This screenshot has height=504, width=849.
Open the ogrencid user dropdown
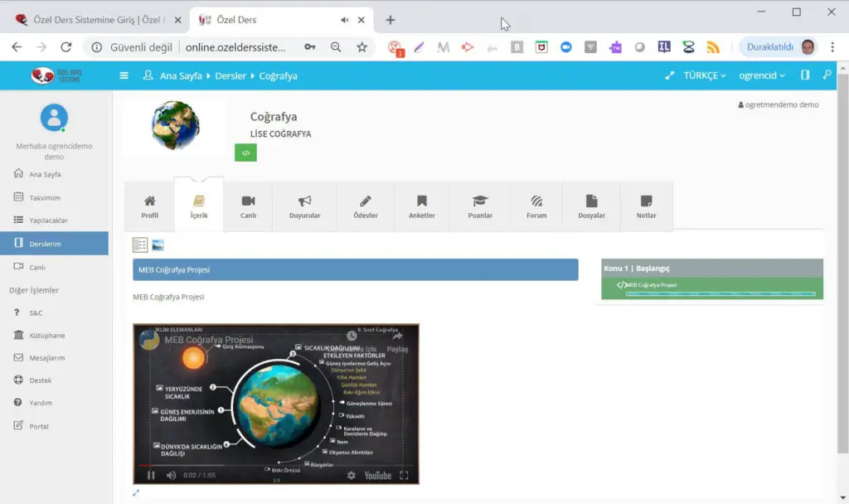coord(761,75)
